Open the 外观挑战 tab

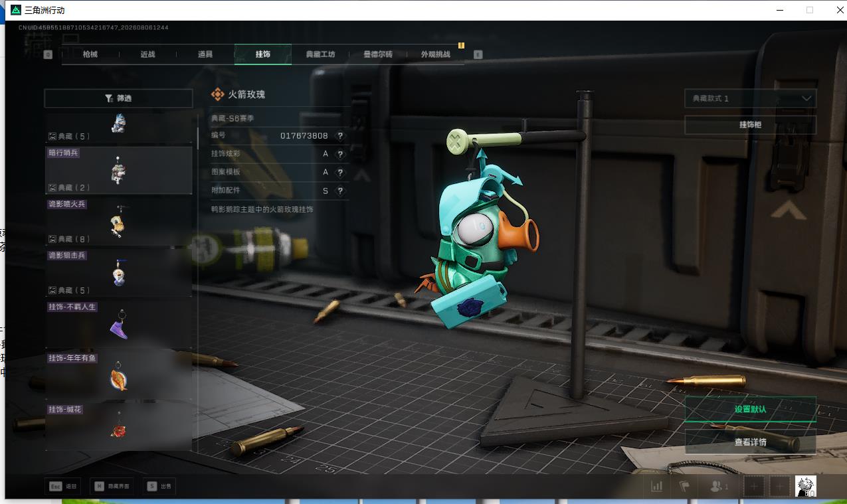(435, 54)
